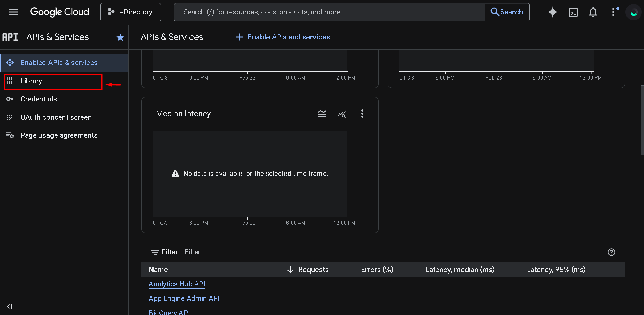
Task: Open the user account avatar
Action: [634, 12]
